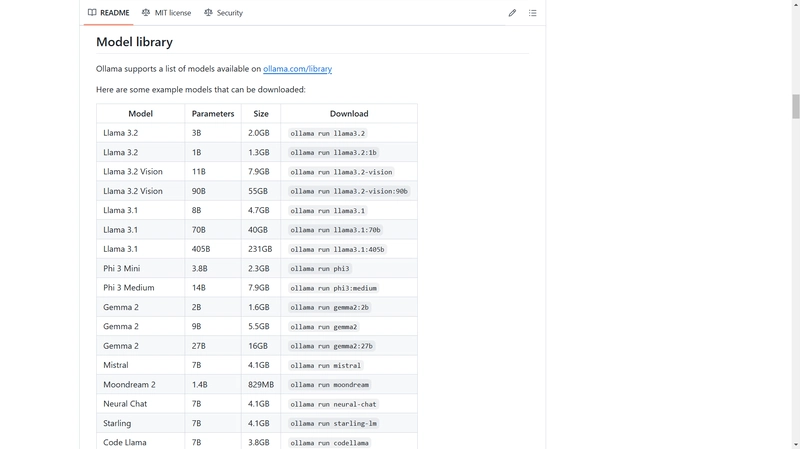
Task: Click the Neural Chat model name
Action: tap(125, 404)
